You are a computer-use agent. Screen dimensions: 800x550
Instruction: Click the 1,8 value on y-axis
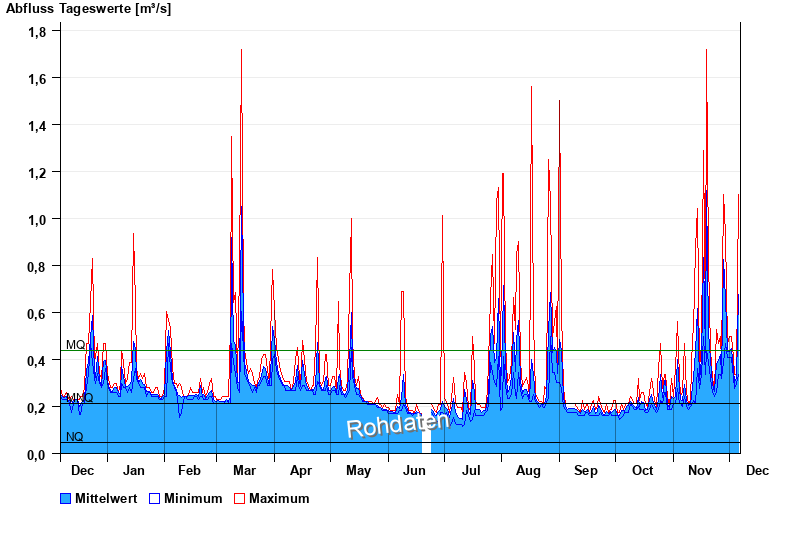37,31
